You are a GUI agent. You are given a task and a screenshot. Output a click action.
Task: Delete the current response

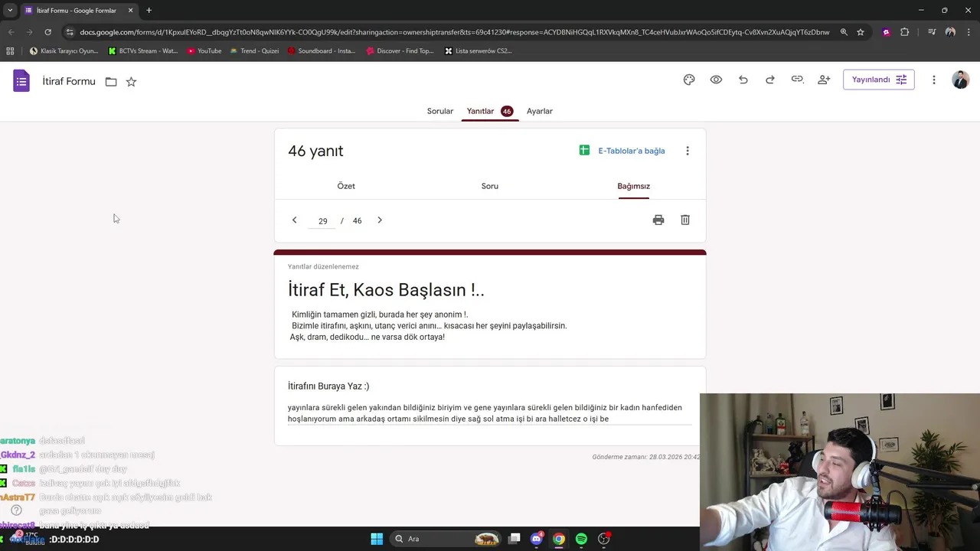pyautogui.click(x=685, y=220)
